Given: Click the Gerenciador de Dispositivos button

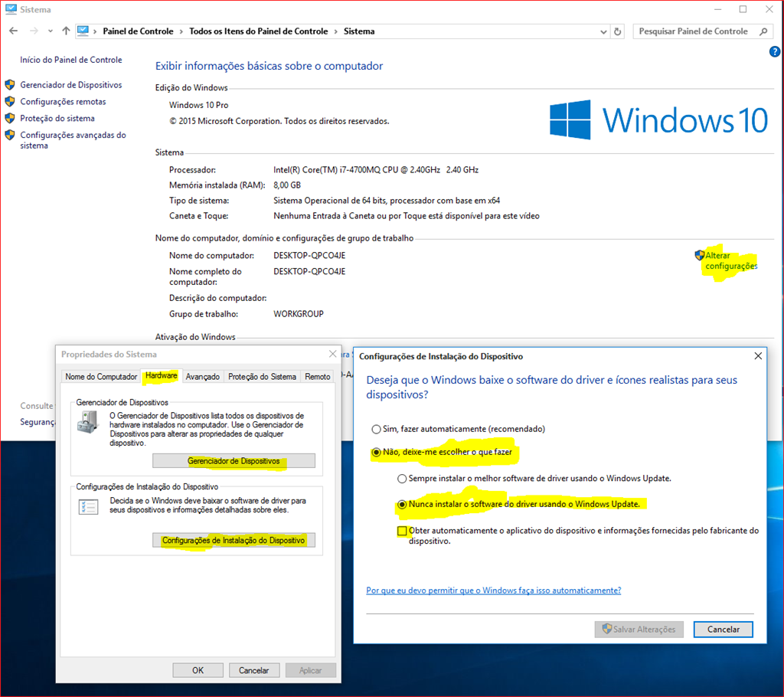Looking at the screenshot, I should 234,461.
